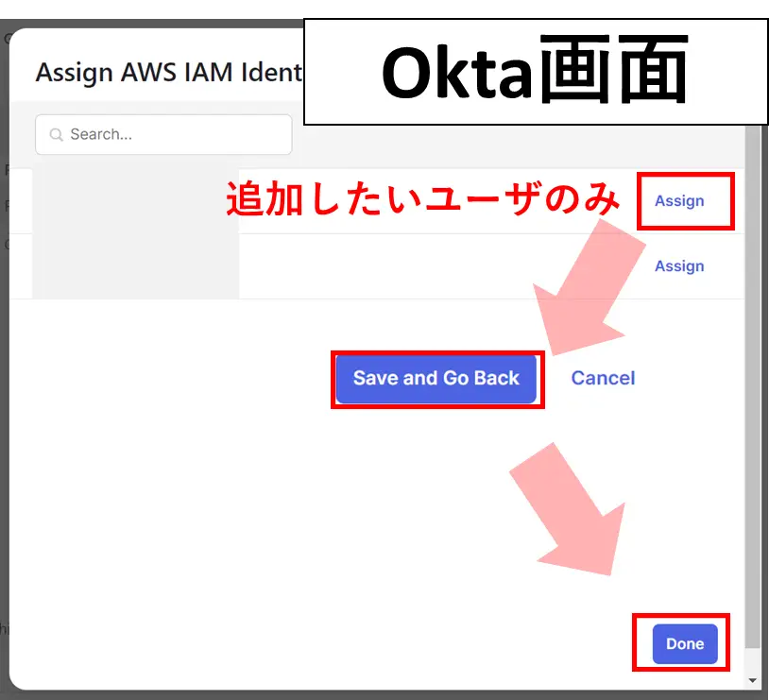Click the Search field in Assign dialog
This screenshot has width=769, height=700.
pos(163,134)
